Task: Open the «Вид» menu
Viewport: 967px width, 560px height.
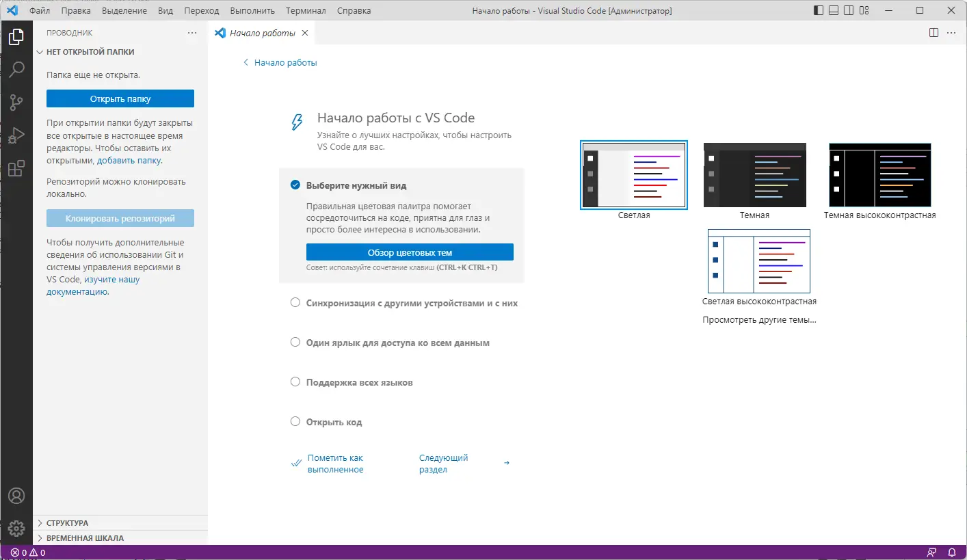Action: tap(165, 11)
